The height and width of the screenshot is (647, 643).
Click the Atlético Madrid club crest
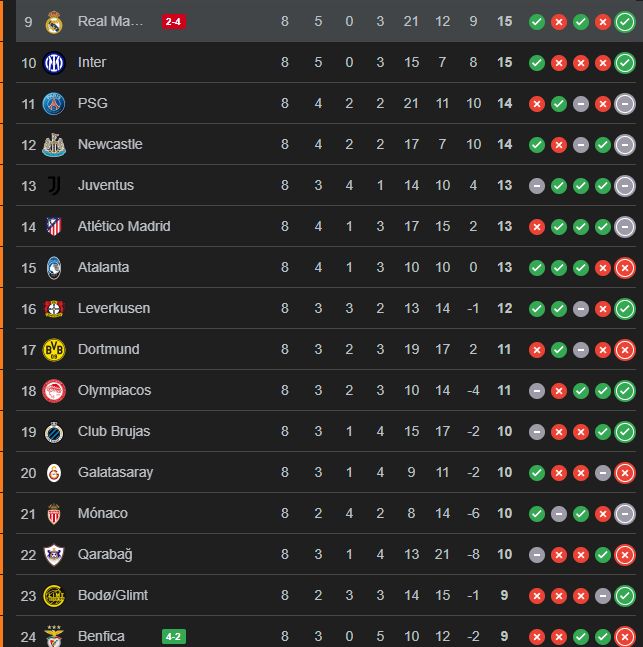[x=54, y=226]
